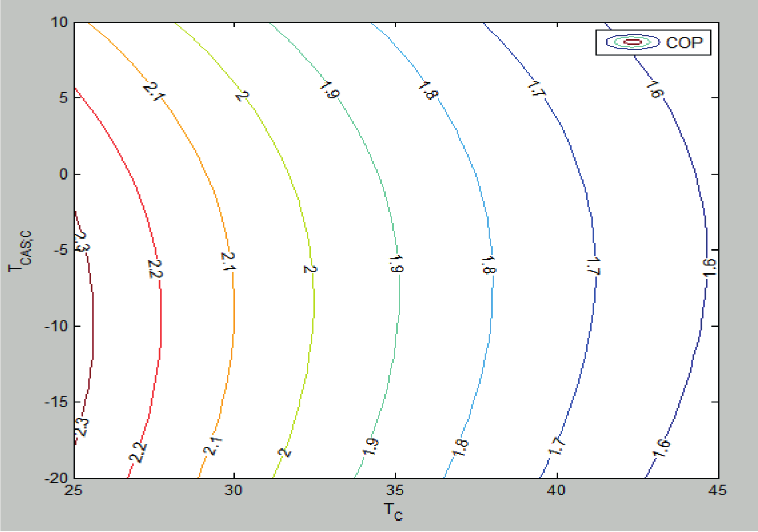Click the 2.3 label below T_CAS,C -15
The height and width of the screenshot is (532, 758).
click(x=82, y=427)
